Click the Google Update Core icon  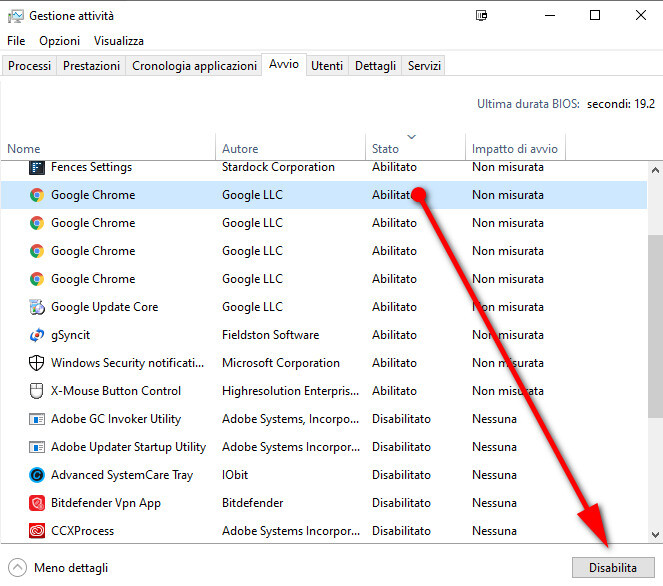tap(36, 307)
